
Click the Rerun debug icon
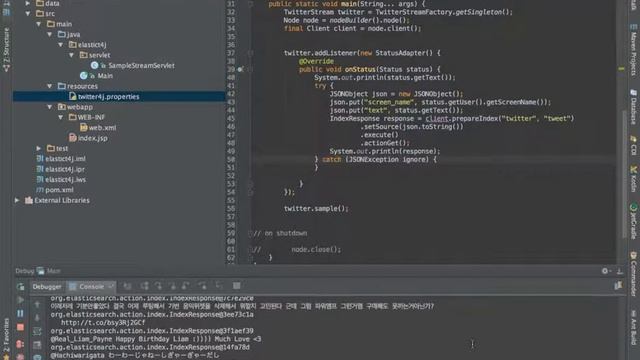20,287
